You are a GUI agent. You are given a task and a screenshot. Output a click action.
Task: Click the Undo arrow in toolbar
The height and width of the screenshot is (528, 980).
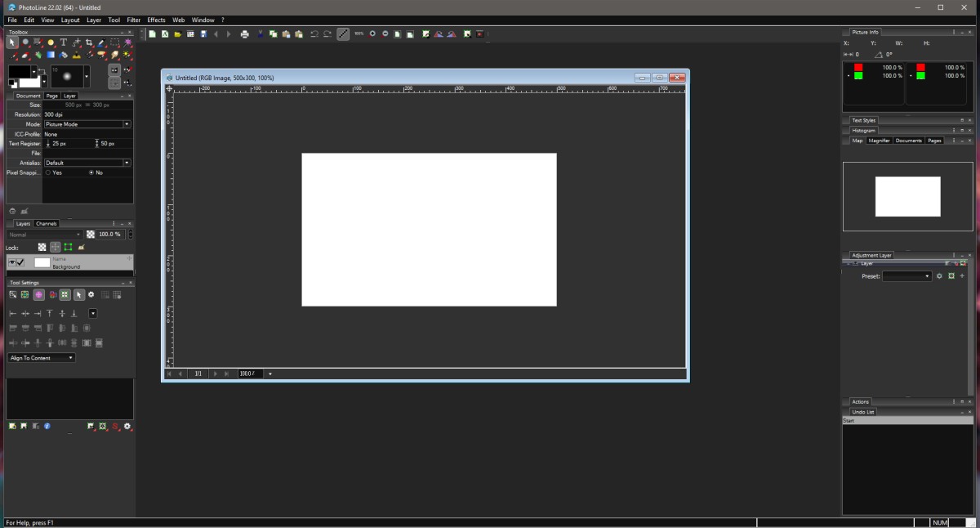(x=314, y=34)
